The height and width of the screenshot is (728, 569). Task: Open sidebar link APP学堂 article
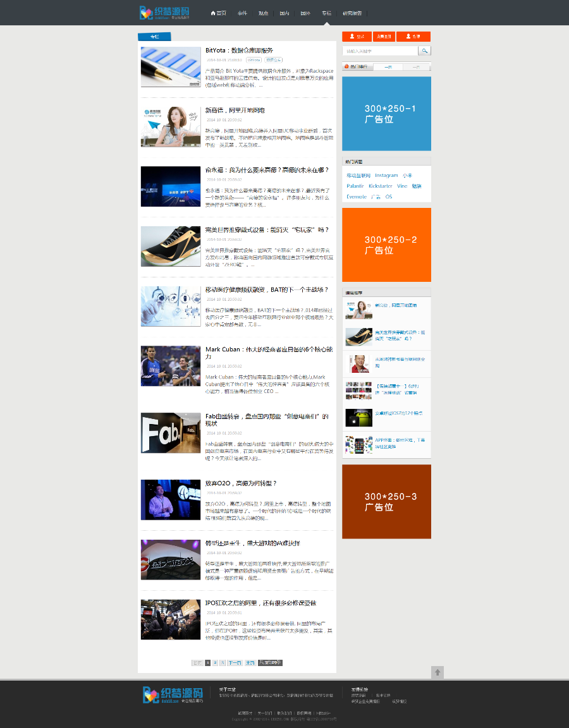(400, 443)
